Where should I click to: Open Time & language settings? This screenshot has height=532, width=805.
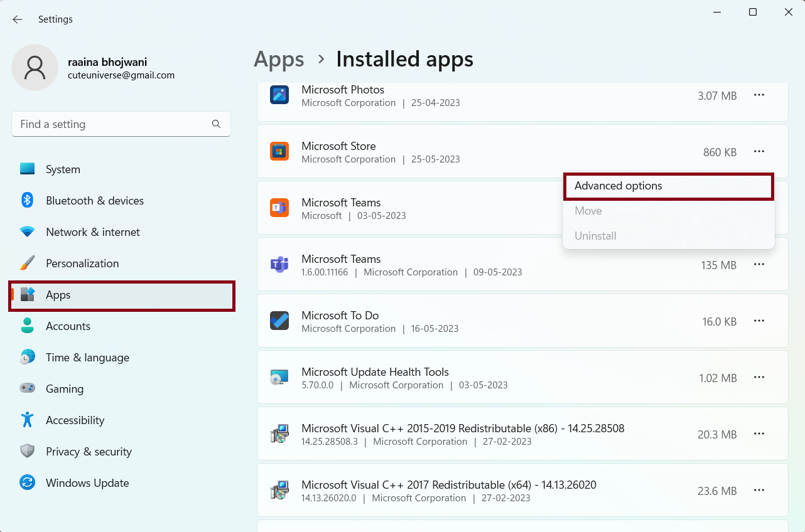click(x=87, y=358)
